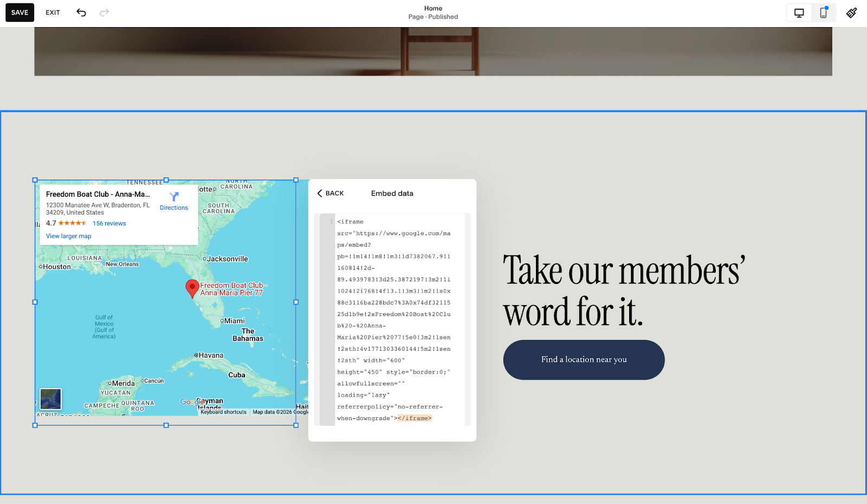Click the 'Merida' label on the map

[x=124, y=384]
